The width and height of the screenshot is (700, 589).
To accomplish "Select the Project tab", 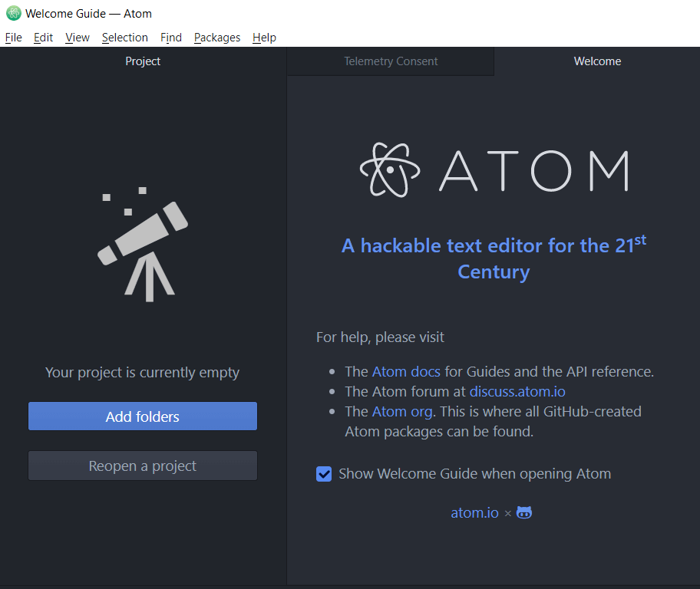I will [143, 61].
